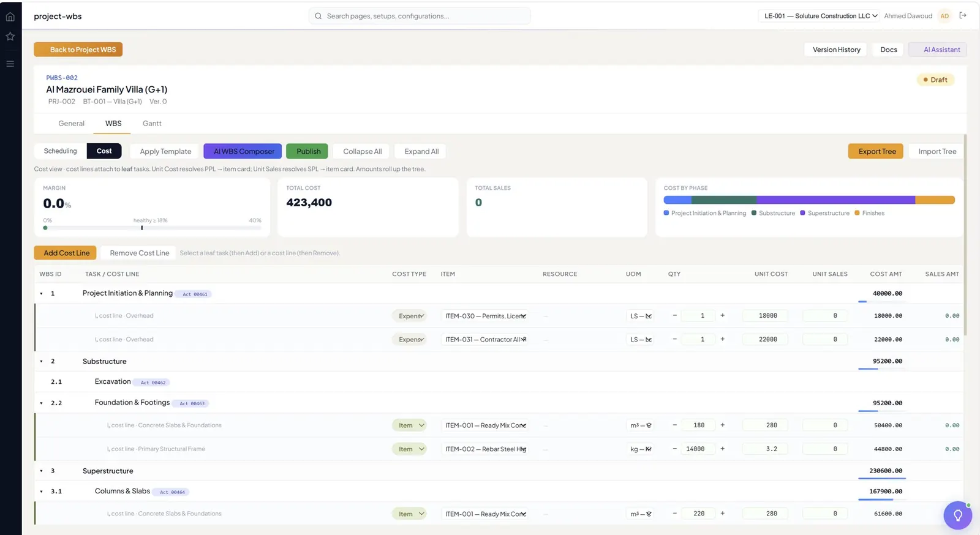Increase the 220 quantity under Columns & Slabs
The height and width of the screenshot is (535, 980).
[723, 514]
